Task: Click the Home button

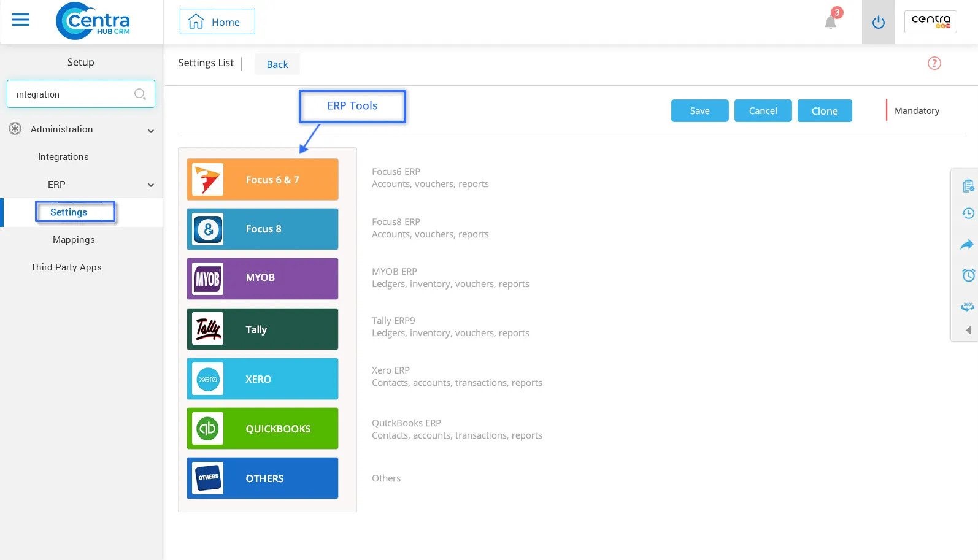Action: click(217, 21)
